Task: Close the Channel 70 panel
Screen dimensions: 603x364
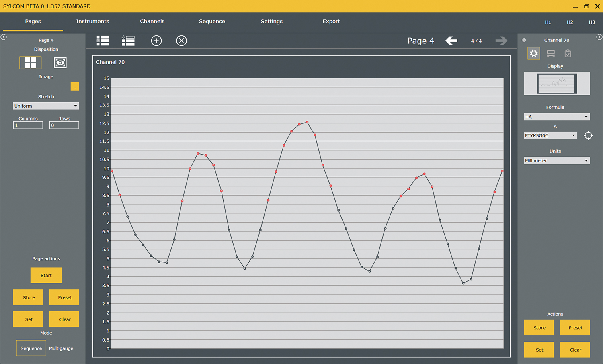Action: click(524, 40)
